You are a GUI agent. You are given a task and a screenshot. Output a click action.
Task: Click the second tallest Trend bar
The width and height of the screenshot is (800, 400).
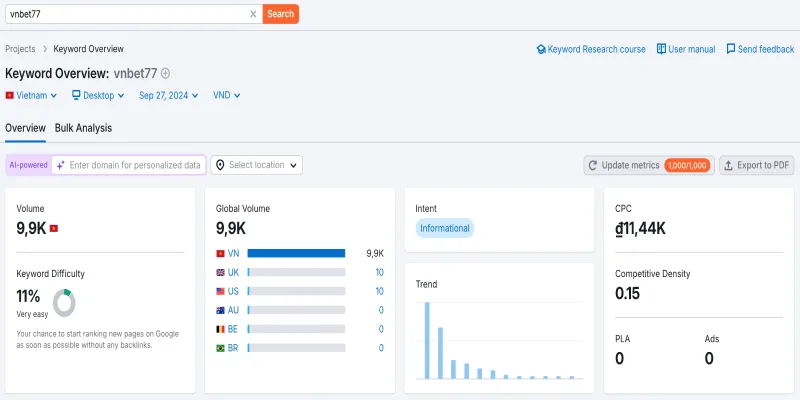[x=440, y=353]
